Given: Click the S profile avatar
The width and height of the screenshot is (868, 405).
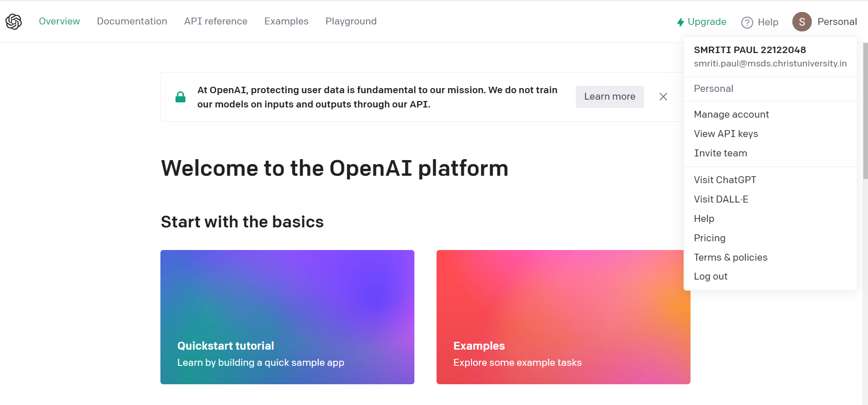Looking at the screenshot, I should coord(802,22).
